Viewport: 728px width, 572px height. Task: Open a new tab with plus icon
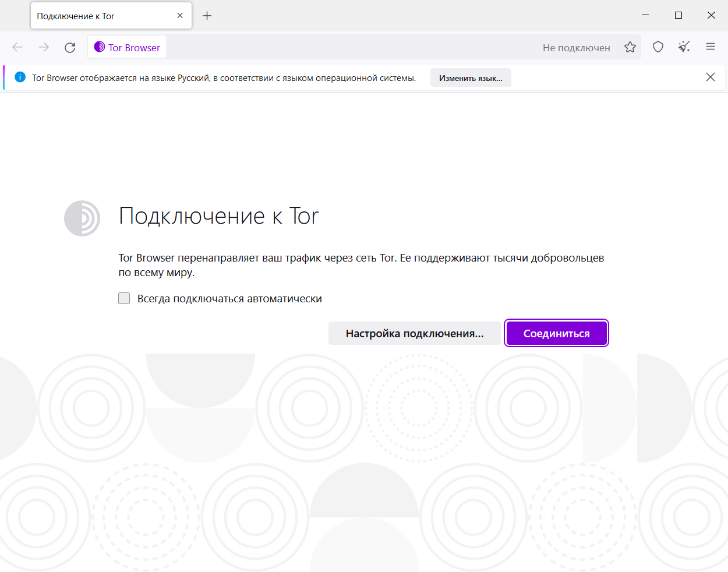(x=207, y=16)
